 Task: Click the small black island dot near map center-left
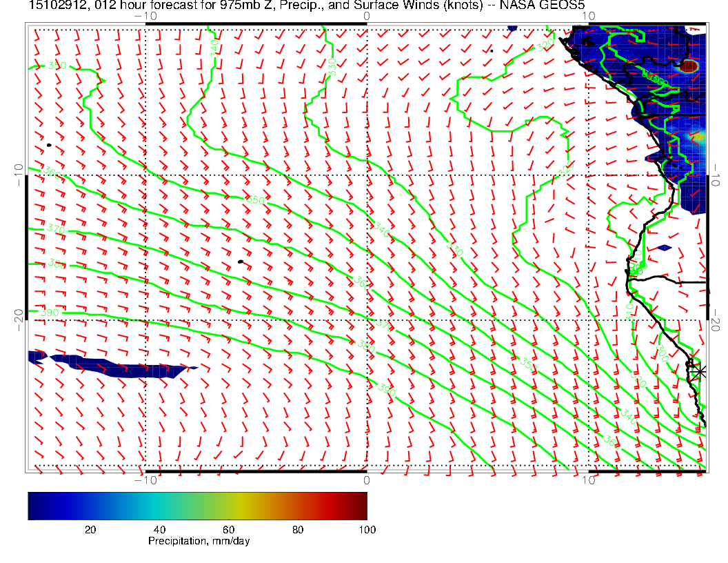click(240, 261)
